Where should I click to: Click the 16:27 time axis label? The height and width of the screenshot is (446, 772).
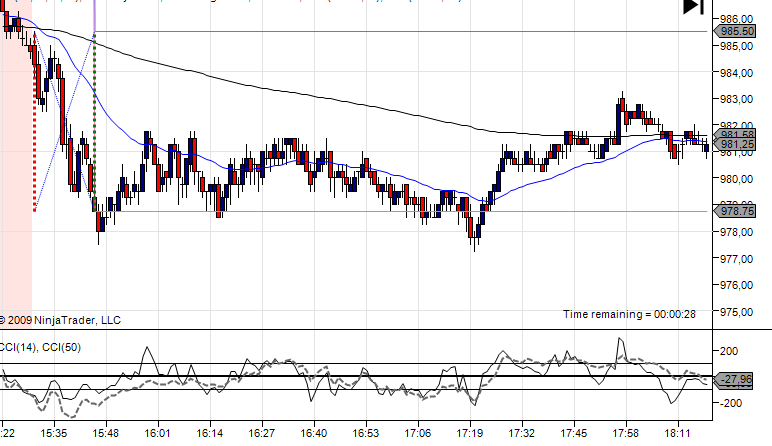point(261,434)
